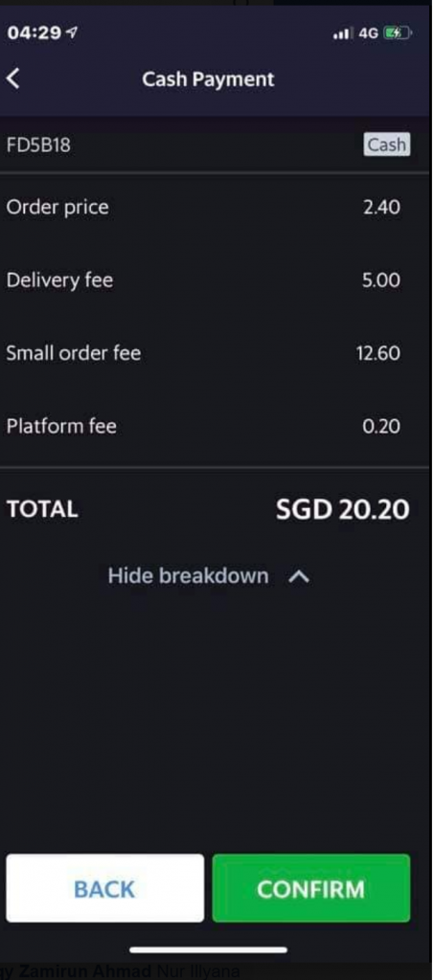Go back with the BACK button
434x980 pixels.
(x=105, y=888)
